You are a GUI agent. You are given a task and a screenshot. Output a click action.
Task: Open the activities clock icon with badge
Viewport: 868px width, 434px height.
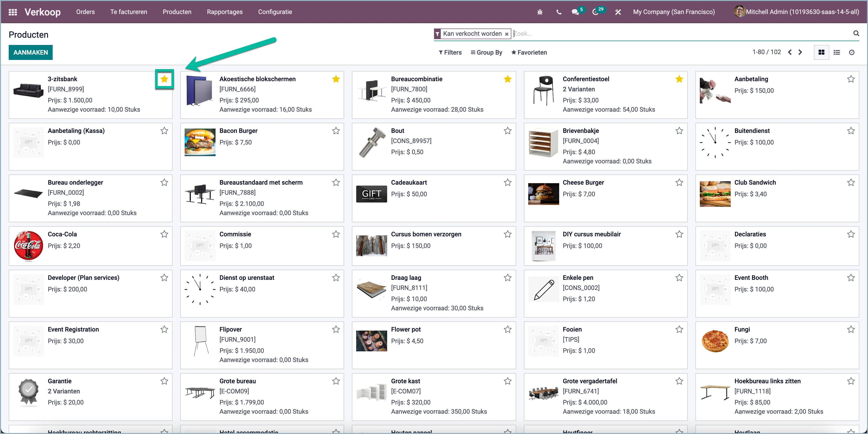tap(595, 12)
